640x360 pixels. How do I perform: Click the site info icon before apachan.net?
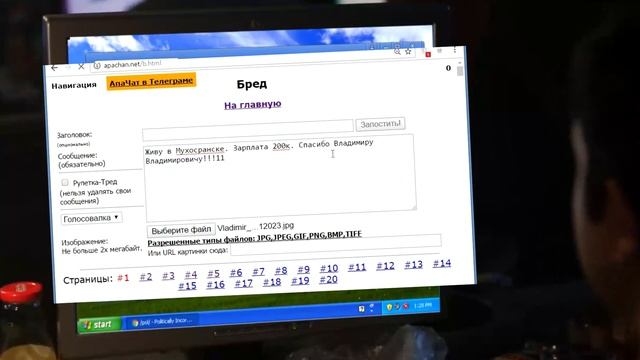click(97, 66)
